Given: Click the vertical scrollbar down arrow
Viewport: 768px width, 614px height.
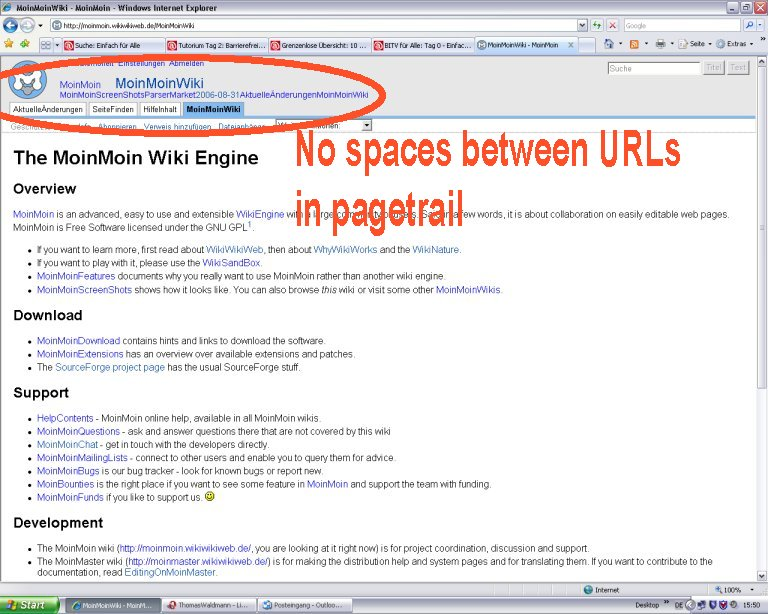Looking at the screenshot, I should [x=762, y=576].
